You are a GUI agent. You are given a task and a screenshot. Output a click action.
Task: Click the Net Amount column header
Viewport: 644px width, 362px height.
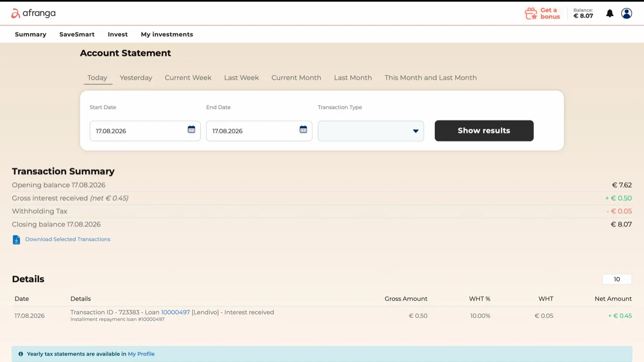pos(613,299)
